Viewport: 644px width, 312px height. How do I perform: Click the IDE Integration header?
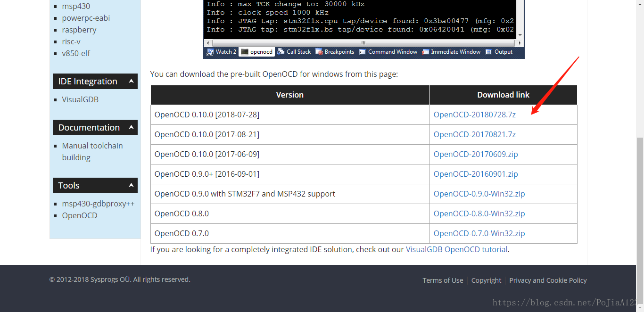(x=95, y=81)
